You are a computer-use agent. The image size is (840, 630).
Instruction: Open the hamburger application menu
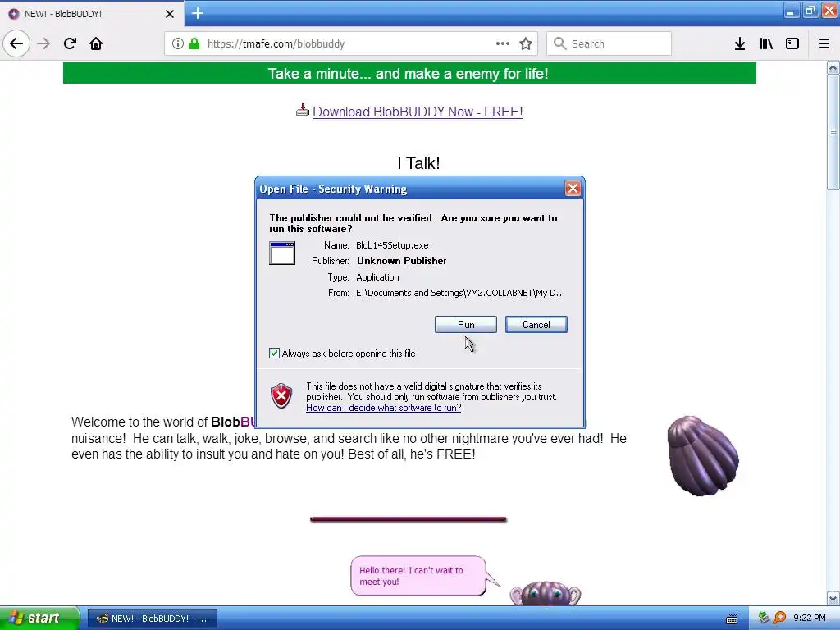(x=824, y=43)
